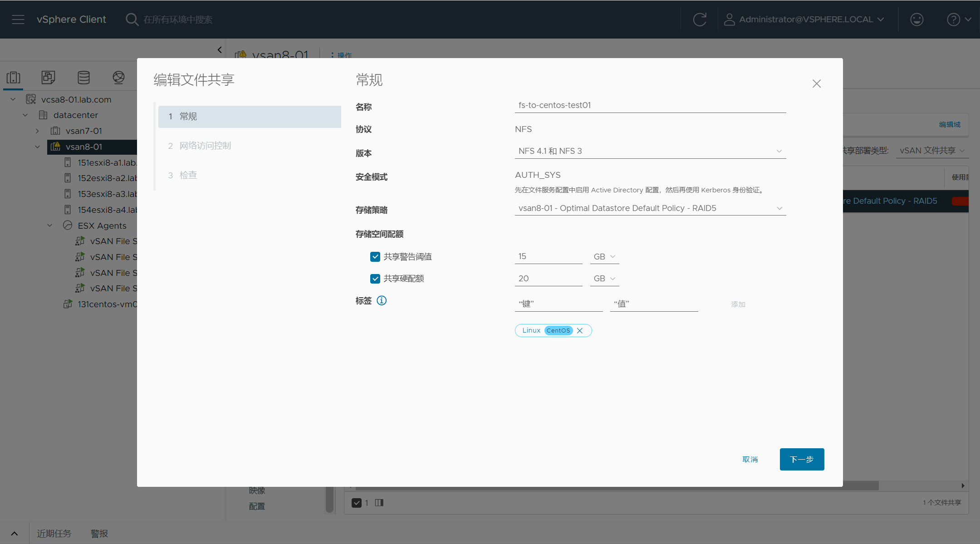980x544 pixels.
Task: Change hard quota unit GB dropdown
Action: tap(605, 279)
